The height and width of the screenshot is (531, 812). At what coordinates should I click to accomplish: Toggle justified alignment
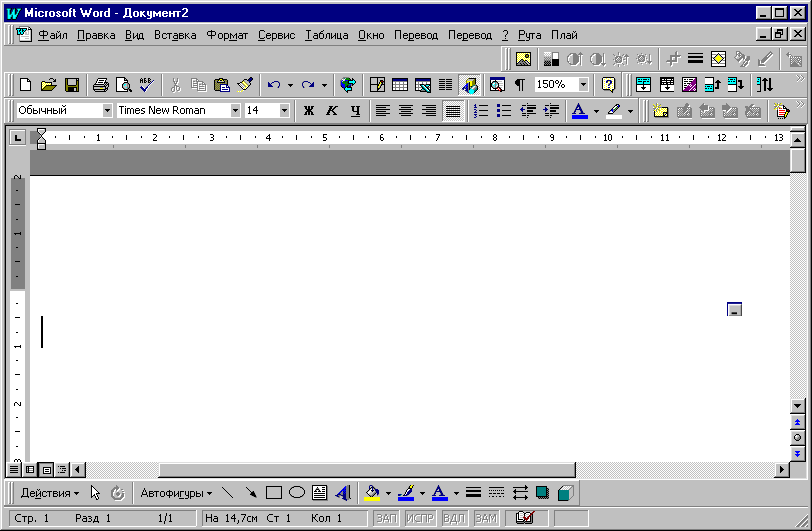[453, 110]
